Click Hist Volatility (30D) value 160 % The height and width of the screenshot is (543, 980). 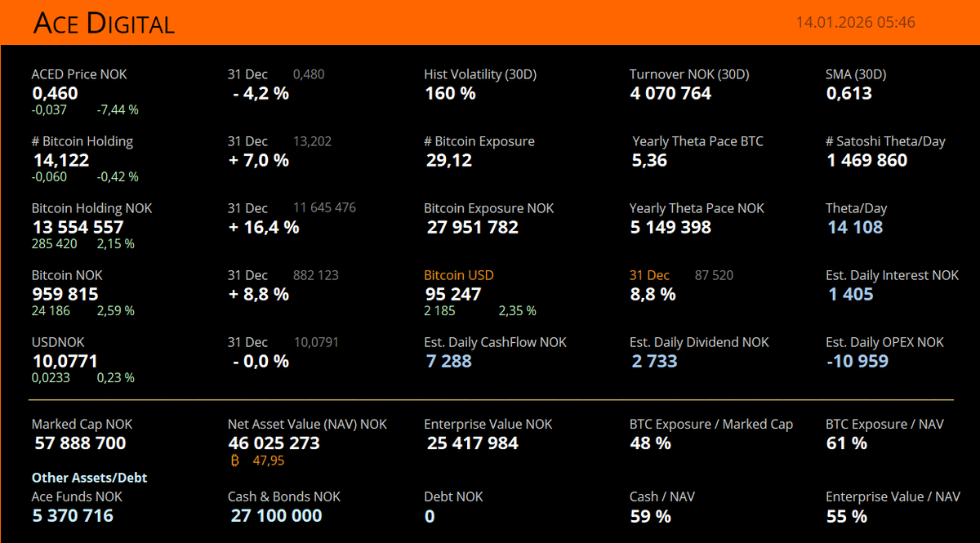click(x=450, y=93)
